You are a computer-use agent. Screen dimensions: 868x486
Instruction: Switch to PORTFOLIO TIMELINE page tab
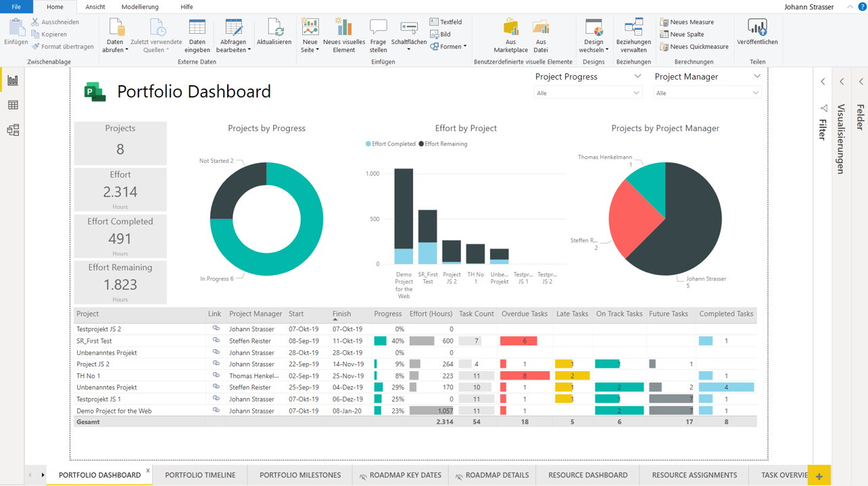(200, 475)
